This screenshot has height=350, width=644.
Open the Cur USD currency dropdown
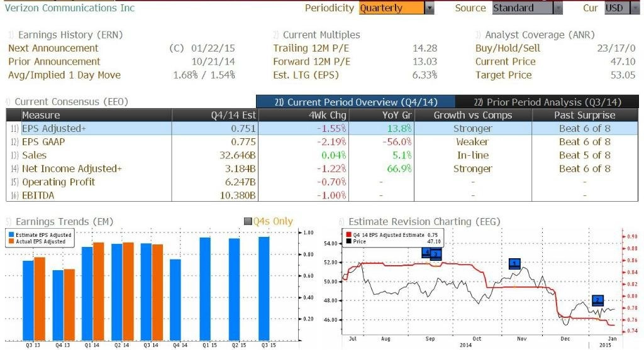(x=622, y=8)
